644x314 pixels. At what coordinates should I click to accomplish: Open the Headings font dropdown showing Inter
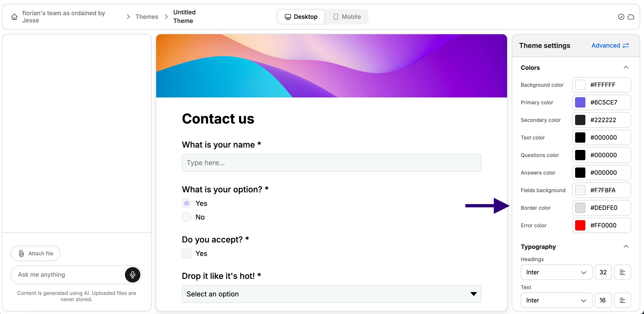pos(556,272)
